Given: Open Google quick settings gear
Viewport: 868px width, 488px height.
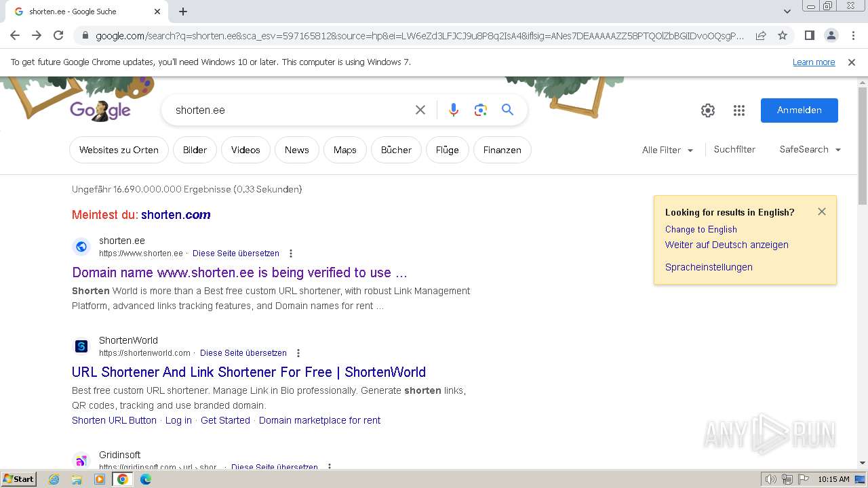Looking at the screenshot, I should (708, 110).
